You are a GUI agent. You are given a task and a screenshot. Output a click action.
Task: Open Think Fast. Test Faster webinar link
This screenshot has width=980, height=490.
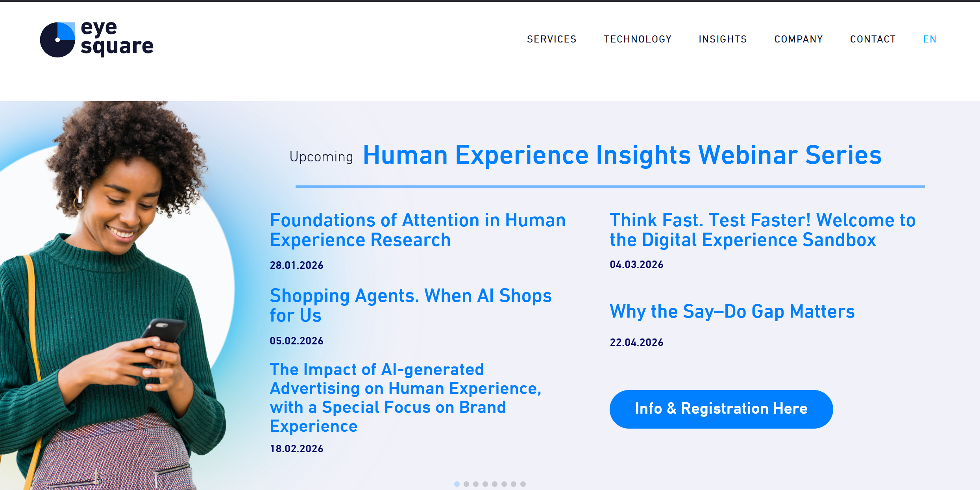click(x=762, y=230)
